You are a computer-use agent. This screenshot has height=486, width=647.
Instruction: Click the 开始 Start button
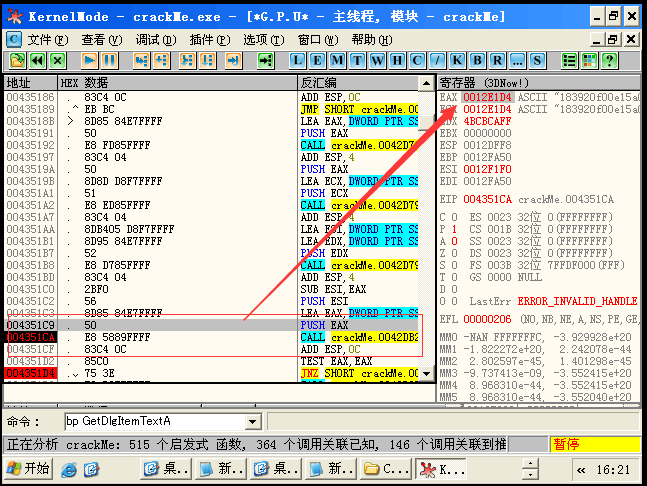[x=28, y=469]
